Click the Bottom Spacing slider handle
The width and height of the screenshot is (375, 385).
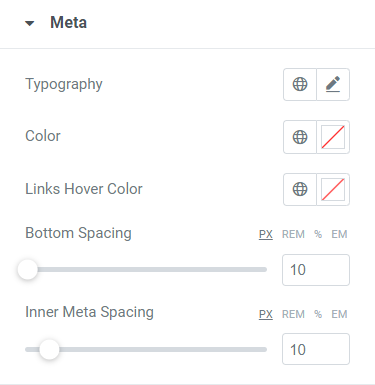coord(28,269)
